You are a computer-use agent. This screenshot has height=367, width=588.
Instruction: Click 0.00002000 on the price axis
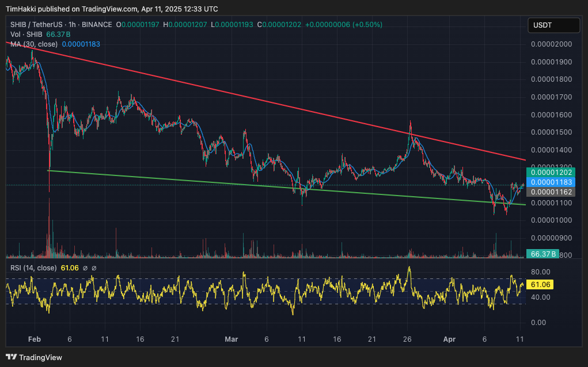click(x=552, y=44)
